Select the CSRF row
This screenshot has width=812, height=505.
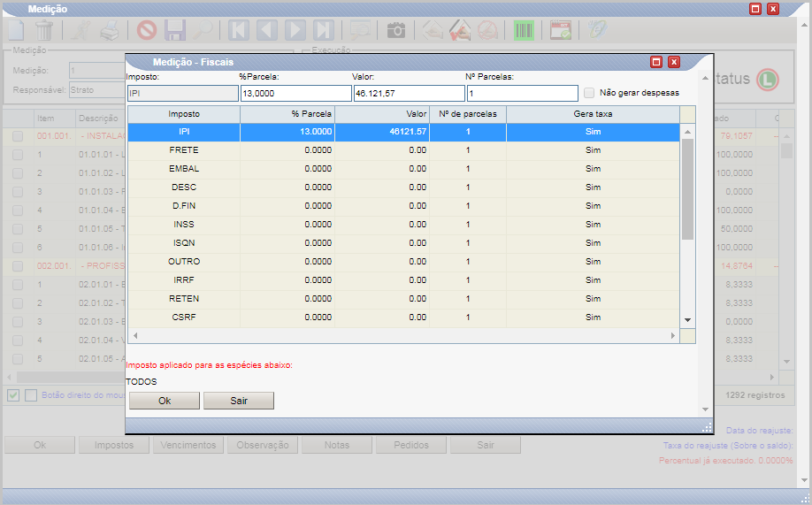click(404, 318)
